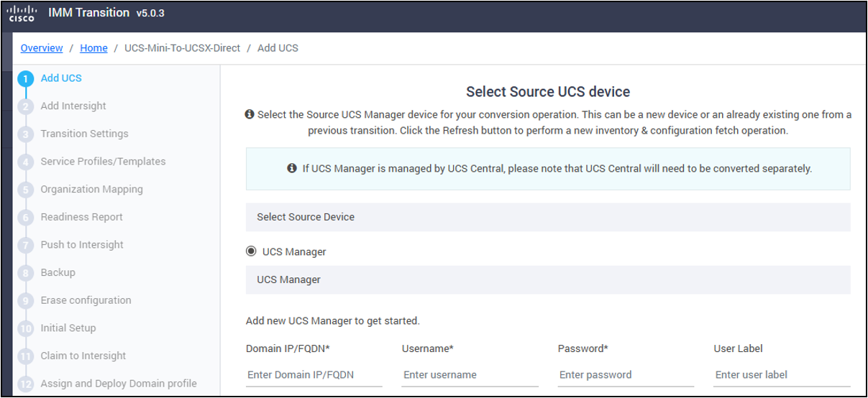
Task: Open the Overview breadcrumb link
Action: coord(42,48)
